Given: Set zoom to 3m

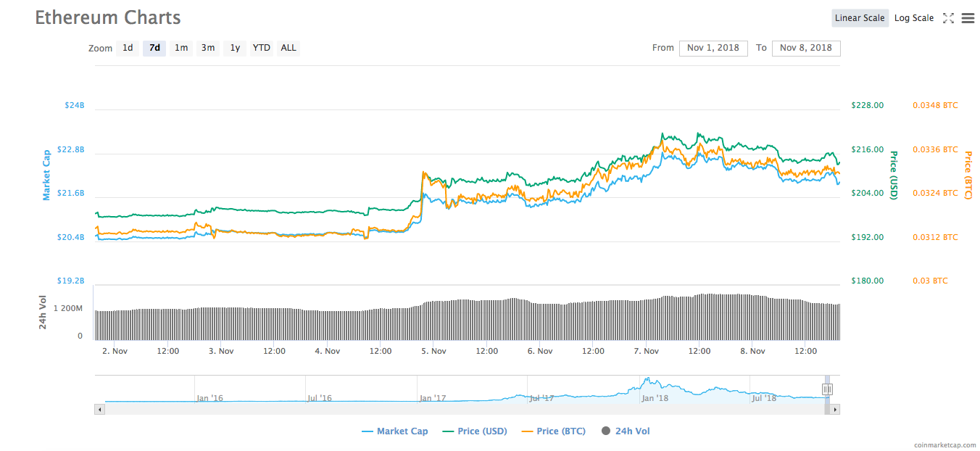Looking at the screenshot, I should tap(208, 48).
